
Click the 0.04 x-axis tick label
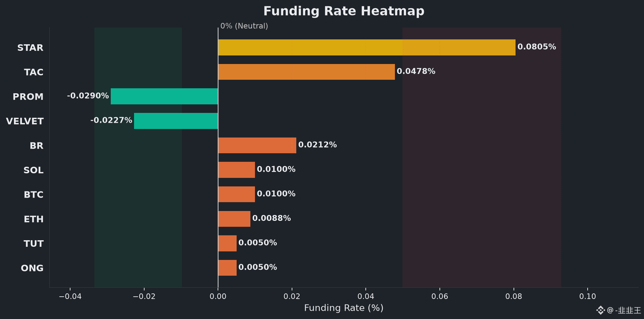pos(366,297)
